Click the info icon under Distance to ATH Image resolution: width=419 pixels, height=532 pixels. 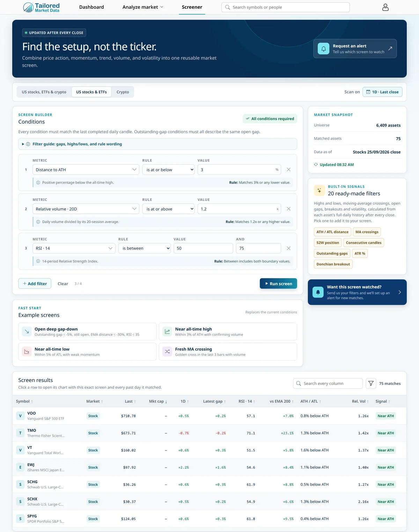click(x=38, y=182)
